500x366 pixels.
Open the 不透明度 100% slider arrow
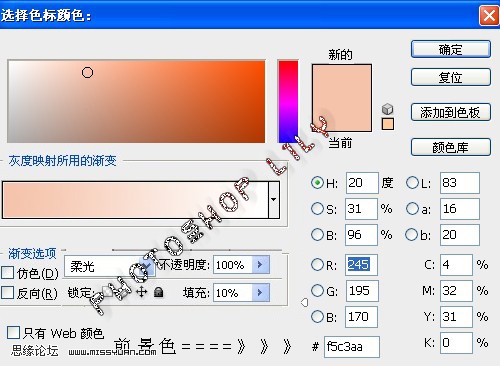[260, 265]
